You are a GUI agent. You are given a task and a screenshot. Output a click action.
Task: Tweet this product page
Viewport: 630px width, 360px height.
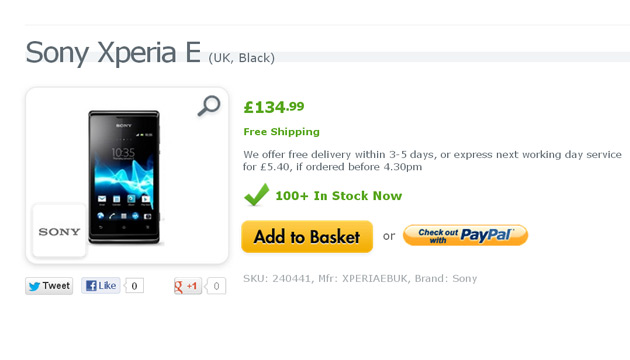point(49,286)
